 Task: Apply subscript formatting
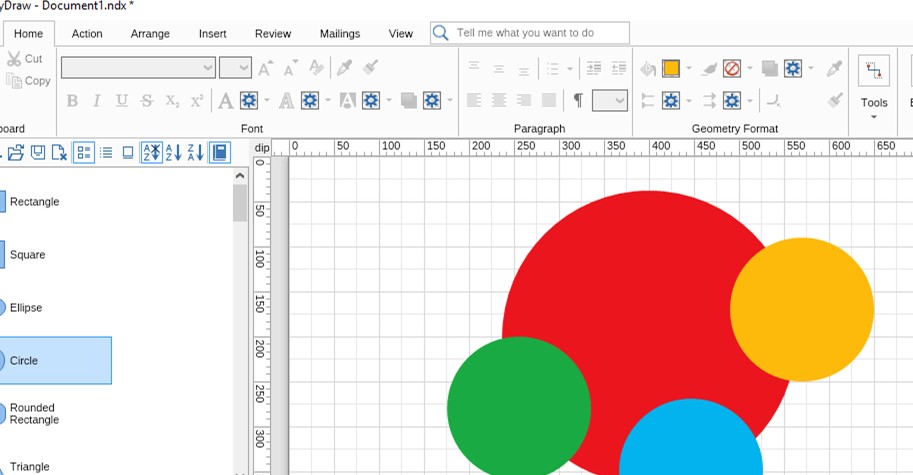pyautogui.click(x=172, y=101)
